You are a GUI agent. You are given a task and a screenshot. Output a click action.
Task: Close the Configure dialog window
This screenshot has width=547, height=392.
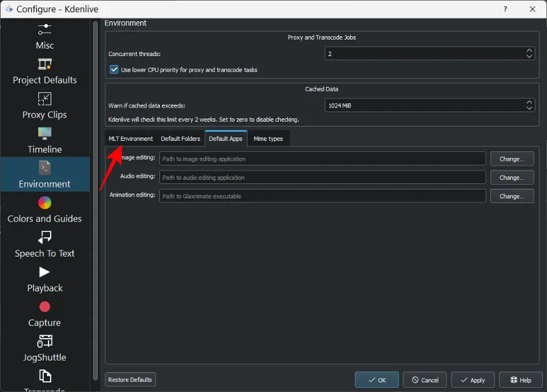533,9
